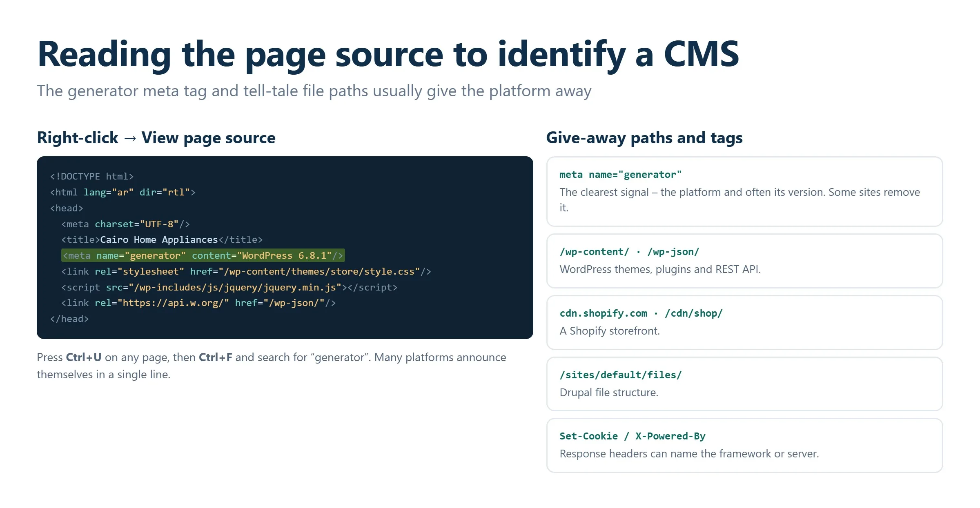Click the meta name="generator" card label

(621, 175)
